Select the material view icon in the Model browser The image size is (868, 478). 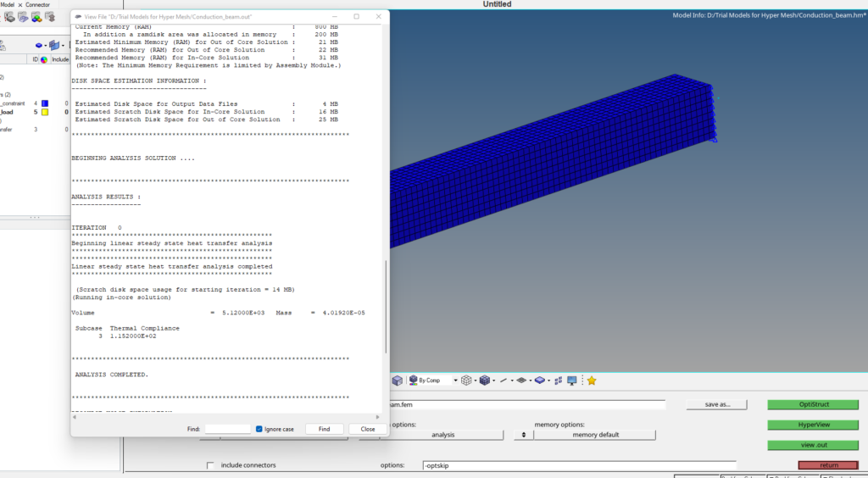(23, 17)
